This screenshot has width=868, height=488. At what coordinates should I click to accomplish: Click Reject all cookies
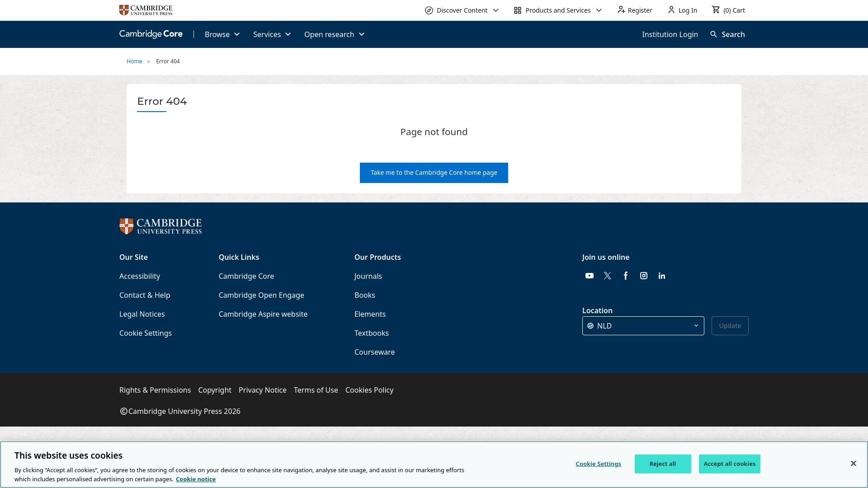663,464
